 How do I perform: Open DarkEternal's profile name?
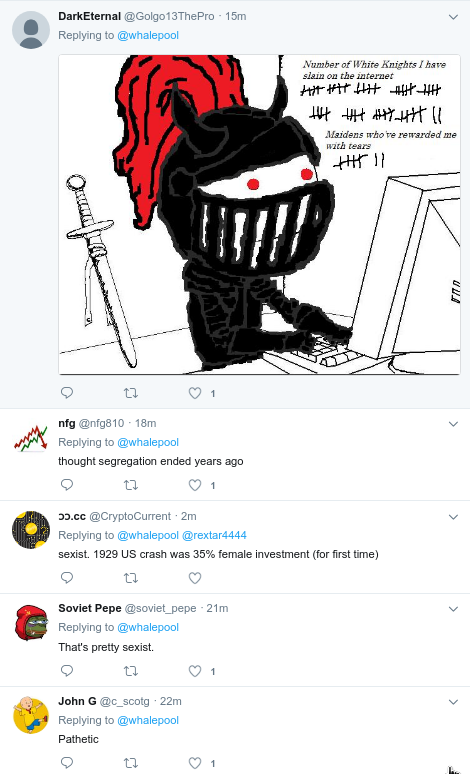coord(89,16)
